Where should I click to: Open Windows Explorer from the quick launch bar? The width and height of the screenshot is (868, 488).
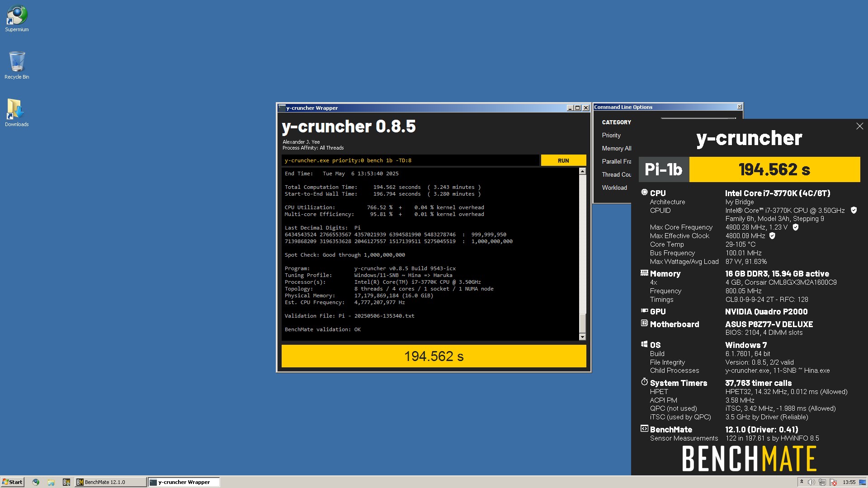tap(51, 482)
